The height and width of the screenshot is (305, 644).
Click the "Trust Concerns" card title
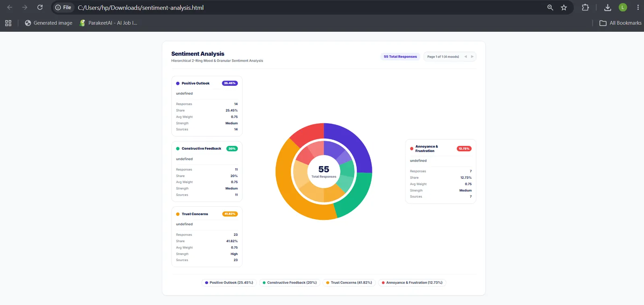pyautogui.click(x=195, y=214)
